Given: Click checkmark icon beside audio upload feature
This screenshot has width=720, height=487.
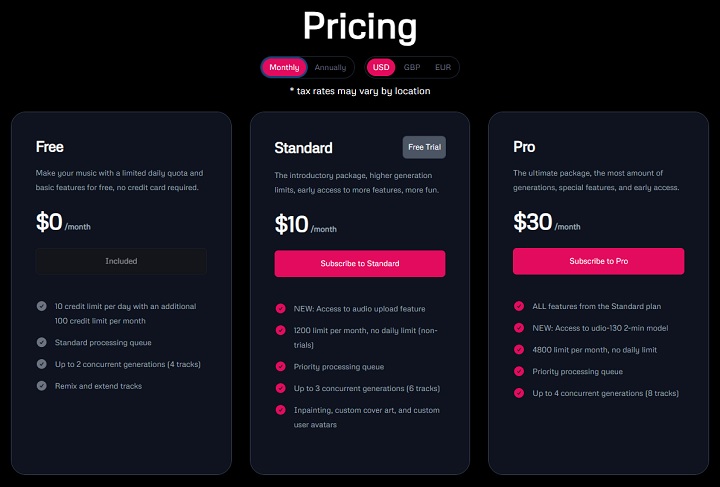Looking at the screenshot, I should click(x=280, y=307).
